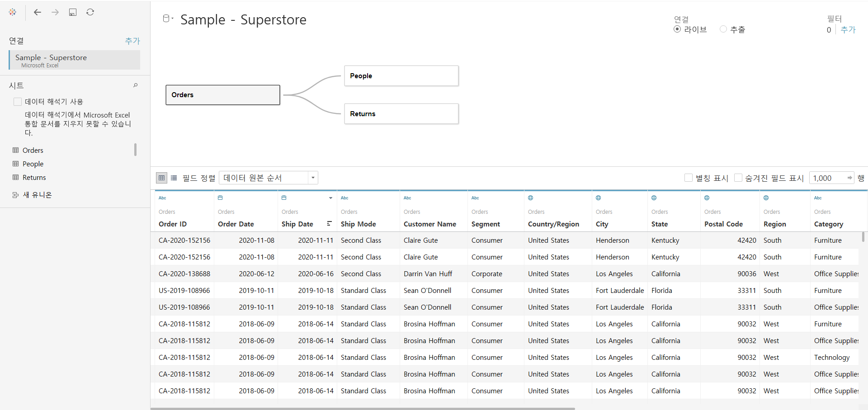
Task: Click Returns in the sheet list
Action: [x=34, y=177]
